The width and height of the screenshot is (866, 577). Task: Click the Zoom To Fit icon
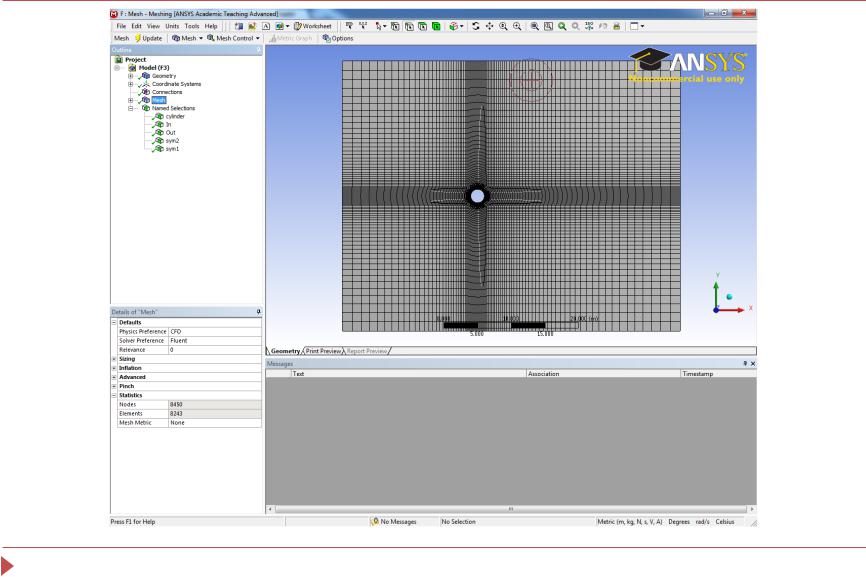pos(534,26)
